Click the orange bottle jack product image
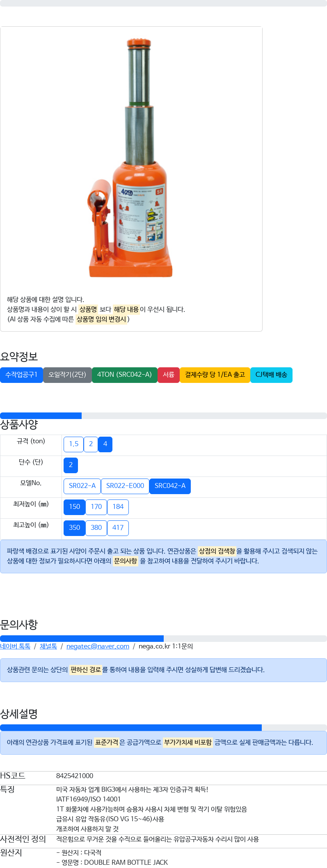The image size is (327, 868). click(131, 158)
